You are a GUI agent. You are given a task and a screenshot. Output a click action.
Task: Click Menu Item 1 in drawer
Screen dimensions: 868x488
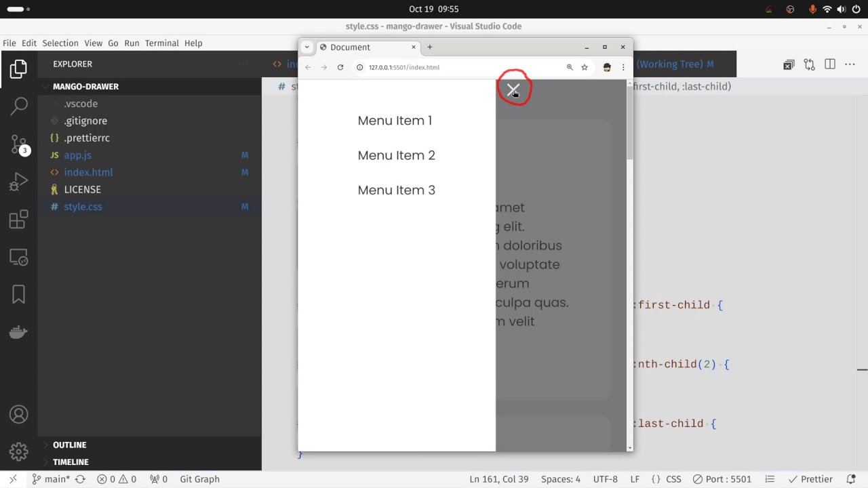click(x=395, y=121)
